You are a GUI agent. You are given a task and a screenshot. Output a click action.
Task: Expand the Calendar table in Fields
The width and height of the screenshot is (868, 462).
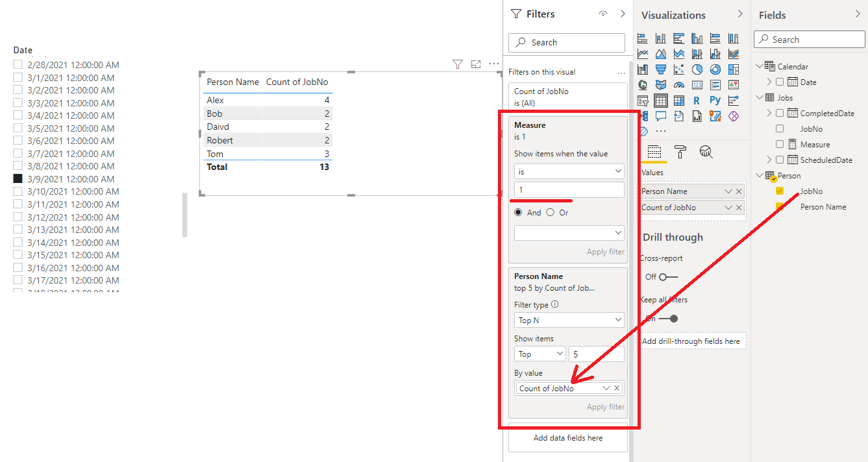point(760,66)
